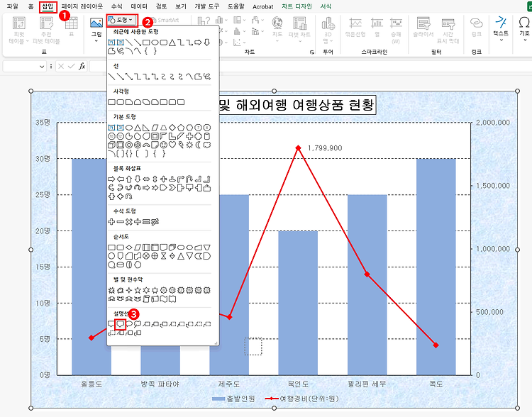Click the 1,799,900 data label

click(x=325, y=148)
